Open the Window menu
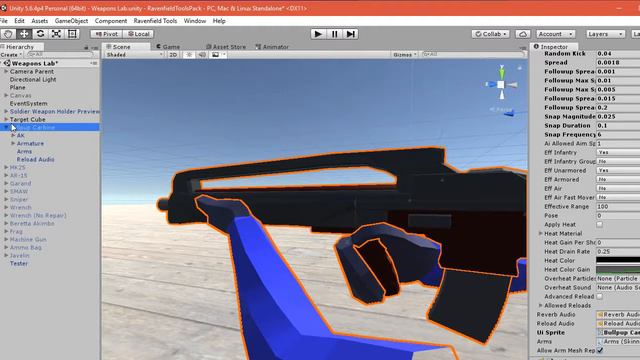Viewport: 640px width, 360px height. point(195,21)
